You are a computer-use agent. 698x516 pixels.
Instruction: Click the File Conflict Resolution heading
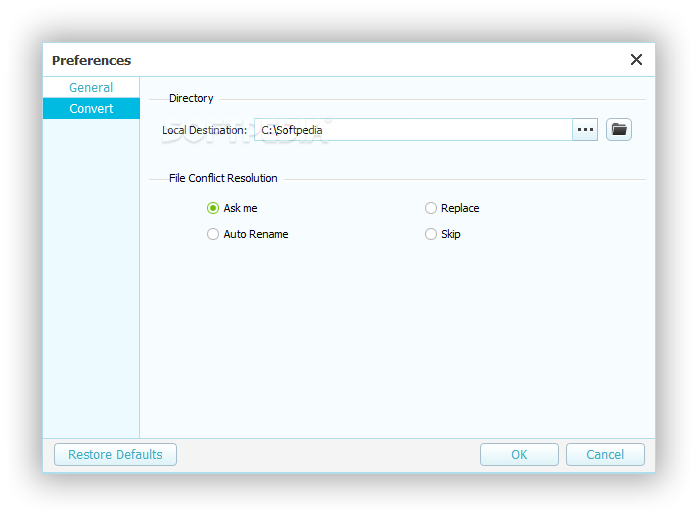click(x=223, y=178)
